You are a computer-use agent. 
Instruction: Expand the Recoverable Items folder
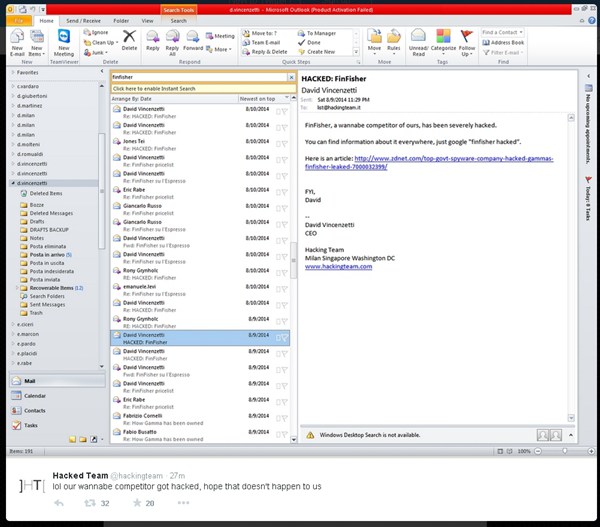click(x=17, y=288)
